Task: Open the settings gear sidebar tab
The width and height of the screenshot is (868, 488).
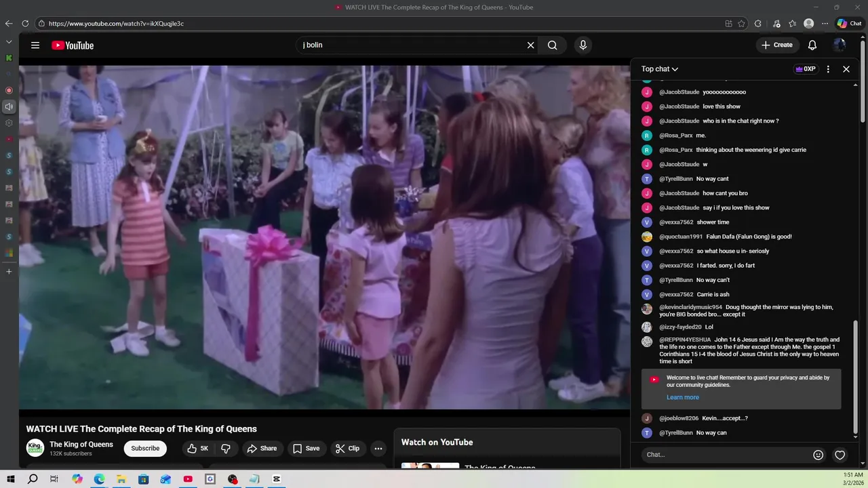Action: (x=9, y=123)
